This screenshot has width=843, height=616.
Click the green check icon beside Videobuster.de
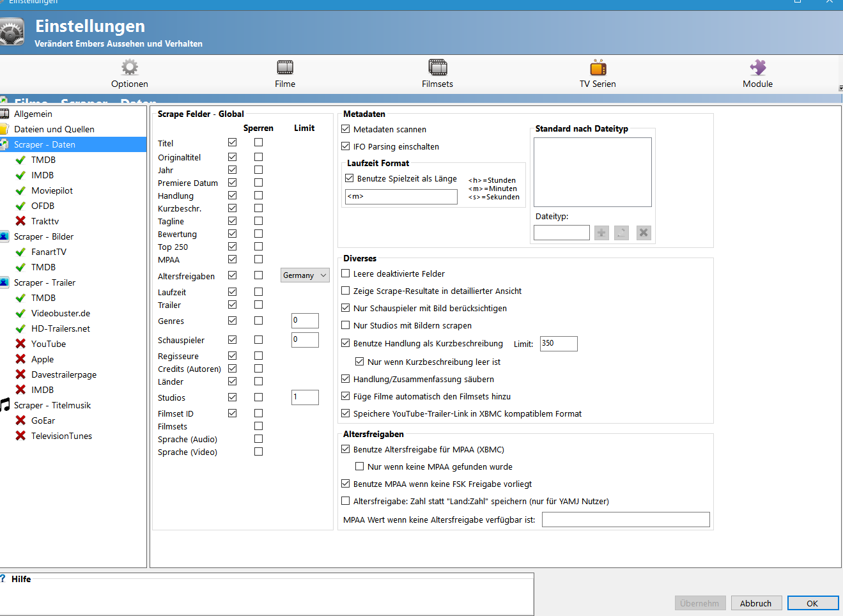20,313
